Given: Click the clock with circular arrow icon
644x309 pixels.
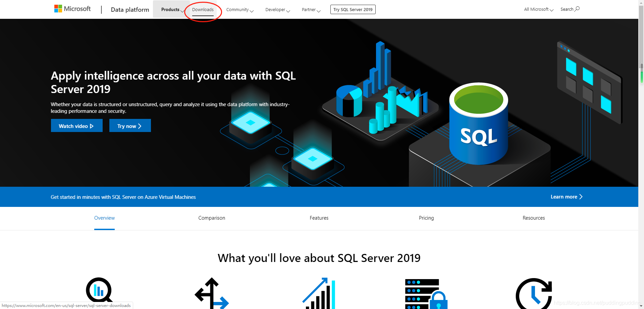Looking at the screenshot, I should coord(534,294).
